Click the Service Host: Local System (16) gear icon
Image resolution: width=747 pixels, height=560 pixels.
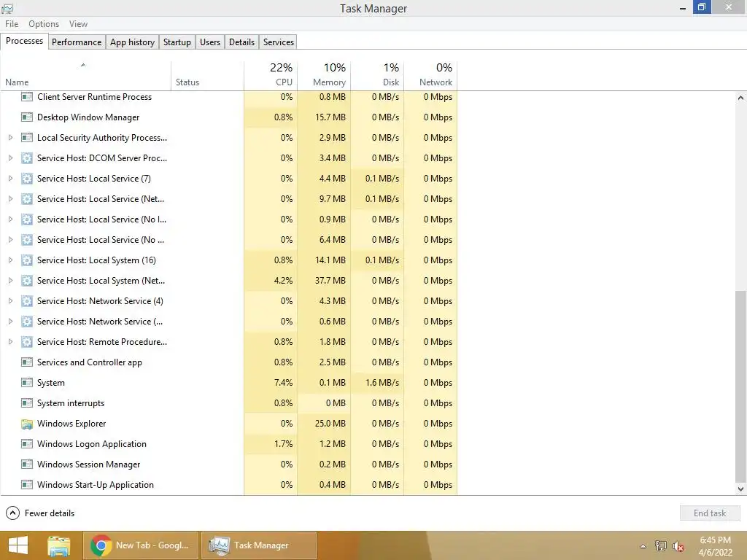[27, 260]
